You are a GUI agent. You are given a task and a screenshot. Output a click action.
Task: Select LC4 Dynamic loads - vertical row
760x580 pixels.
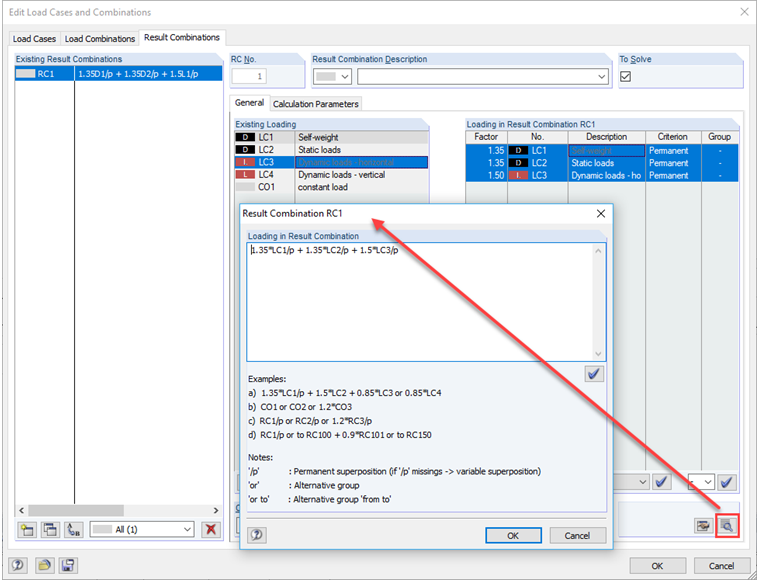tap(332, 174)
